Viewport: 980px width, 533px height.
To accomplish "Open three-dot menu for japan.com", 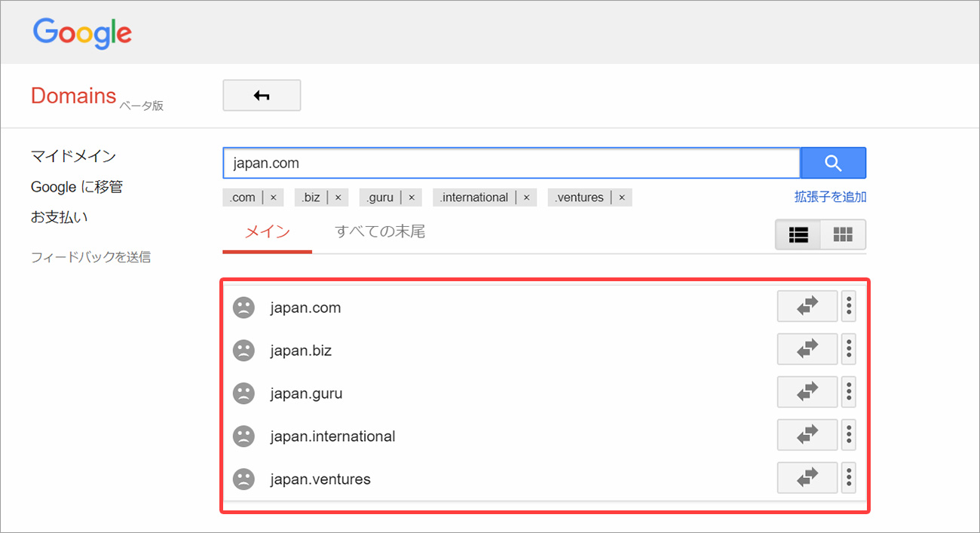I will (x=849, y=306).
